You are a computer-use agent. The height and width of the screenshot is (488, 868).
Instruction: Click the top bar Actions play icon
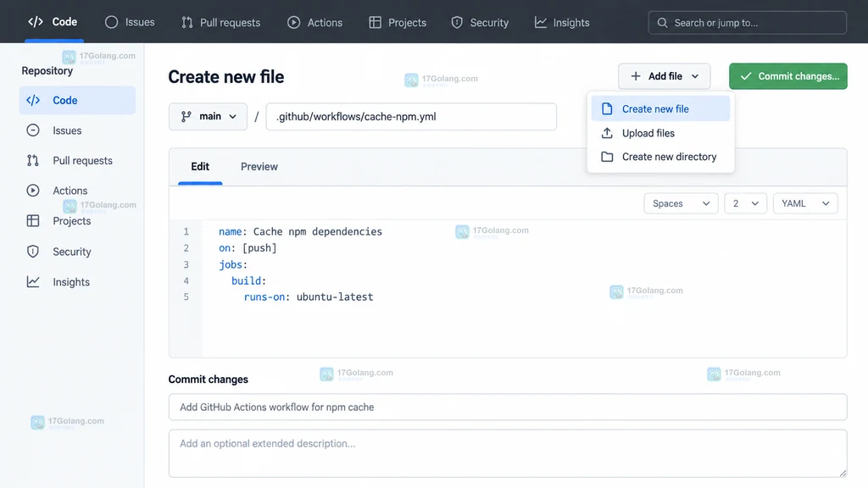[x=293, y=22]
